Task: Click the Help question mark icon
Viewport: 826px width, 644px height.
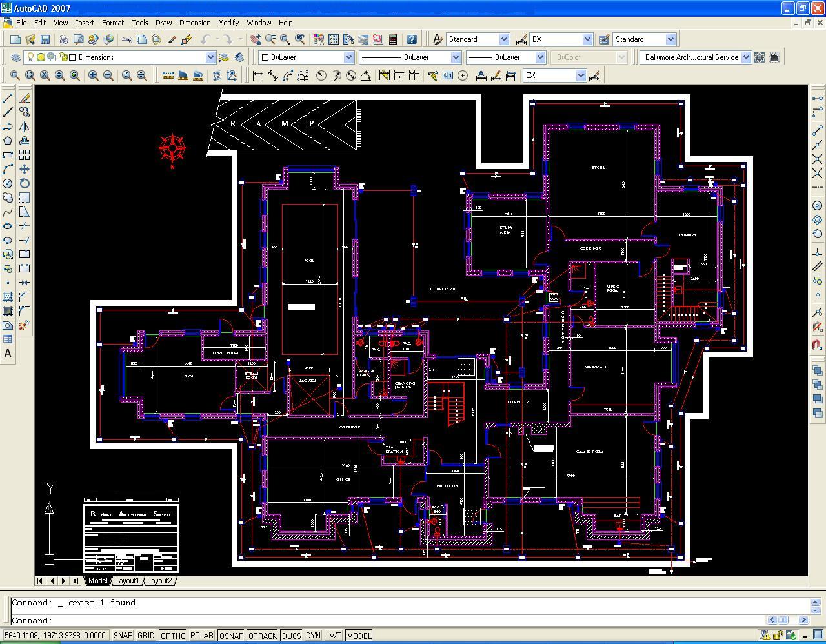Action: (x=412, y=39)
